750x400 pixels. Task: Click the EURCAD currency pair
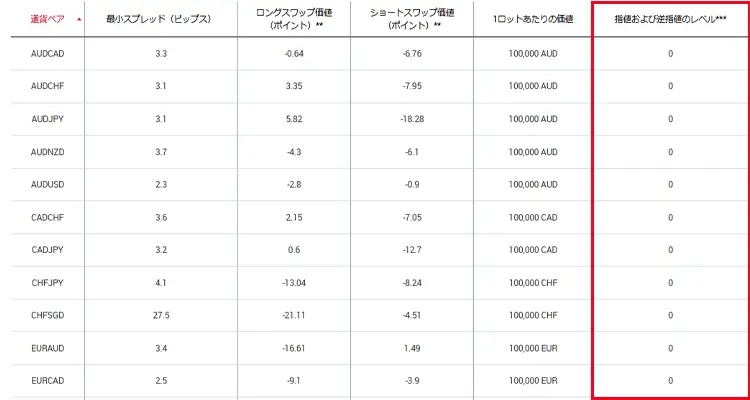(47, 381)
